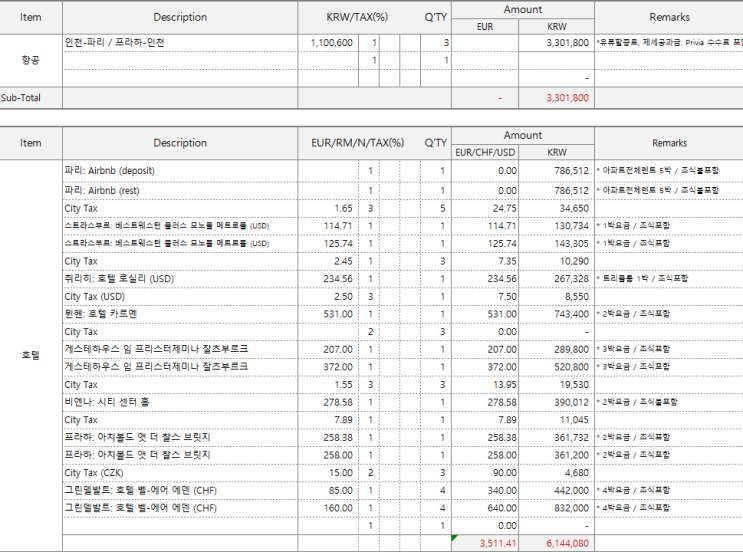Click the 2.50 City Tax (USD) rate

tap(328, 297)
